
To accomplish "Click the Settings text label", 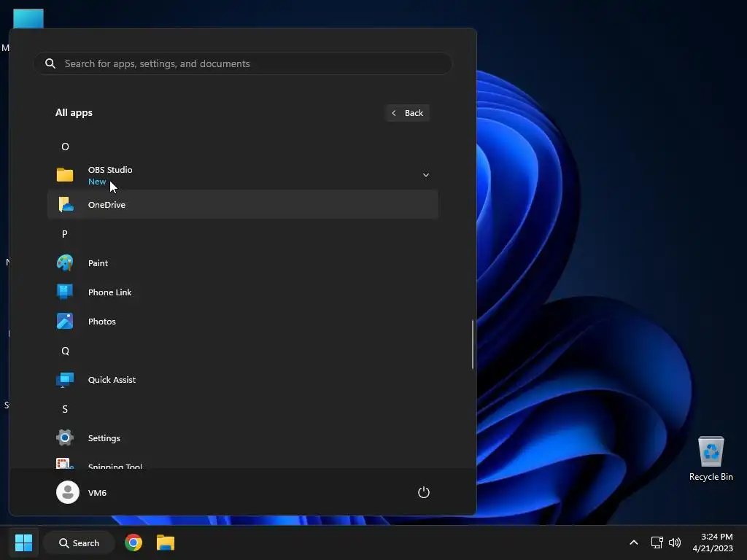I will click(104, 438).
